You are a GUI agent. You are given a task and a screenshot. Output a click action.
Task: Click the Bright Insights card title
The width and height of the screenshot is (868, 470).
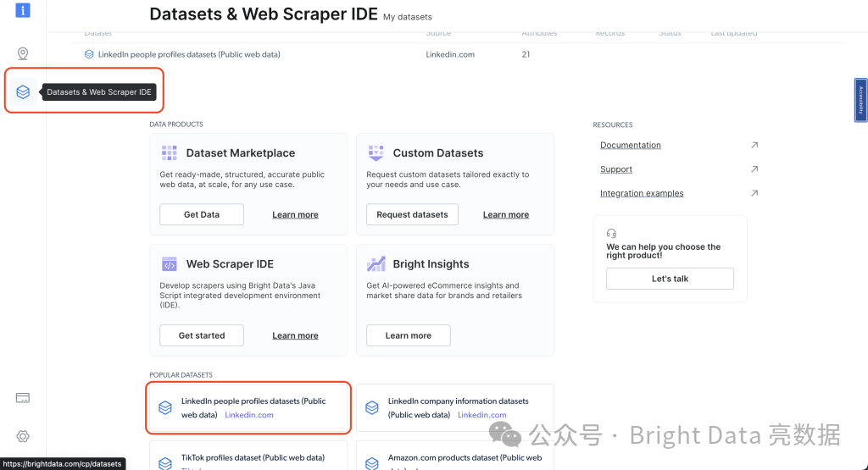[431, 264]
